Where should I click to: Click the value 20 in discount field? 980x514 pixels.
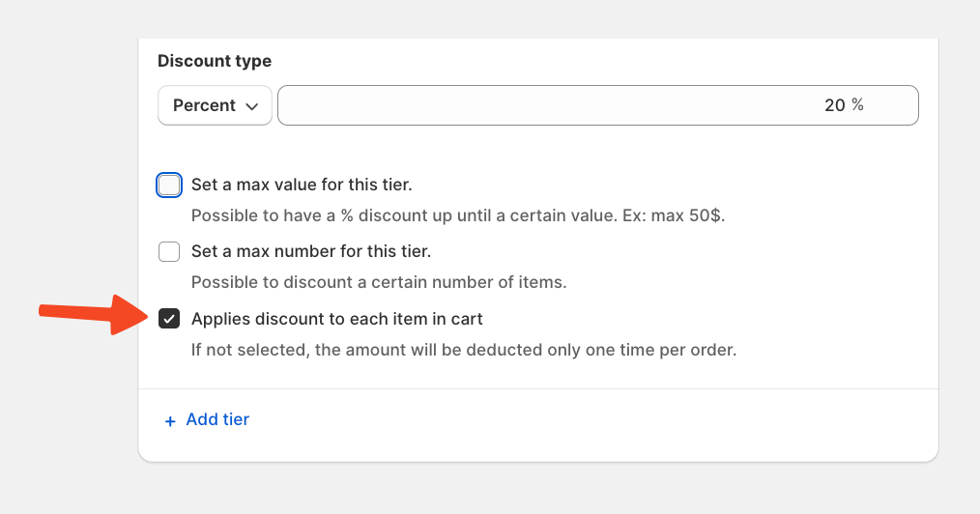pos(834,105)
